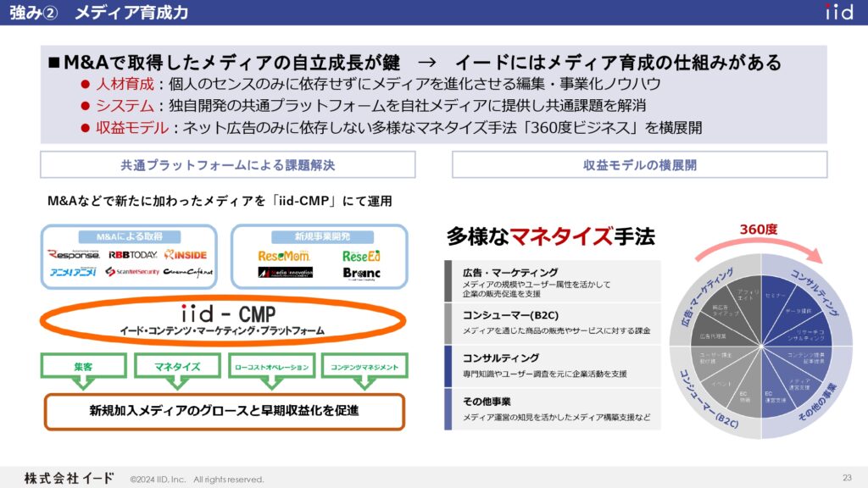Click the text イードにはメディア育成の仕組みがある
The width and height of the screenshot is (868, 488).
click(x=618, y=63)
